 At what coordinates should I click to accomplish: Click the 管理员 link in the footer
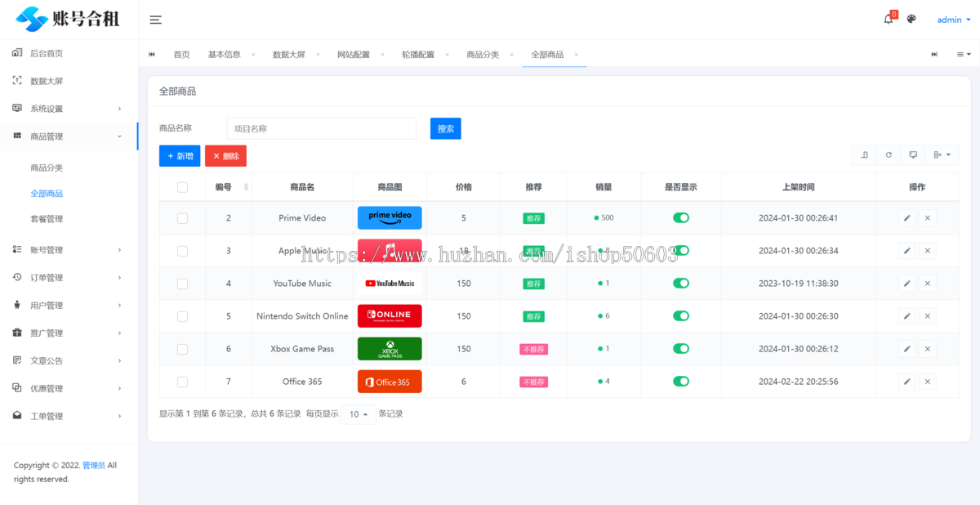click(94, 466)
